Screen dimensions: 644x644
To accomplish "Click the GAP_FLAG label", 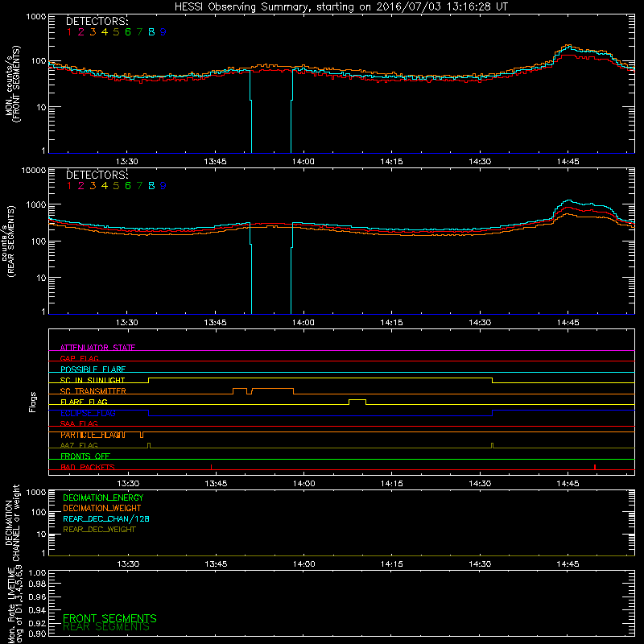I will [79, 358].
